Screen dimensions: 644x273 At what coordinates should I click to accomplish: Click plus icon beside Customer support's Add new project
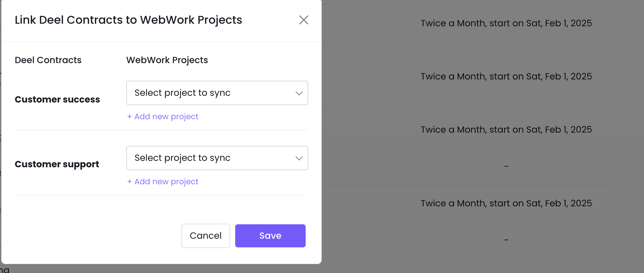129,182
